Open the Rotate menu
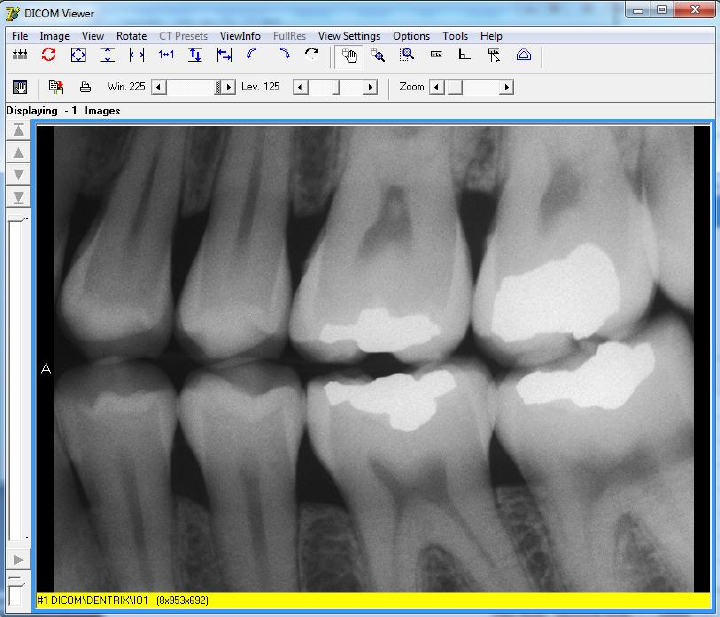Screen dimensions: 720x617 pos(131,36)
